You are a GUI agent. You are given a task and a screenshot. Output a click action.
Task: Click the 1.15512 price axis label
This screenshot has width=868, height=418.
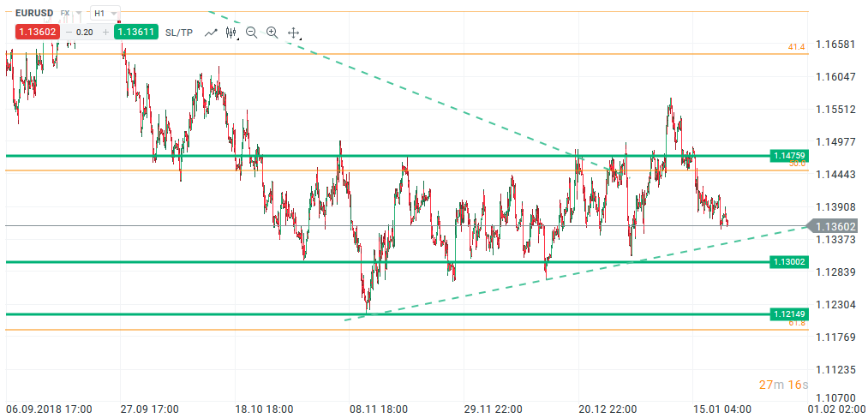tap(837, 109)
